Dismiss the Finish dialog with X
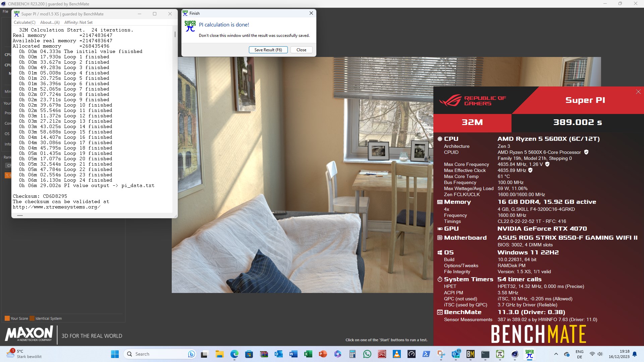Image resolution: width=644 pixels, height=362 pixels. pos(311,13)
